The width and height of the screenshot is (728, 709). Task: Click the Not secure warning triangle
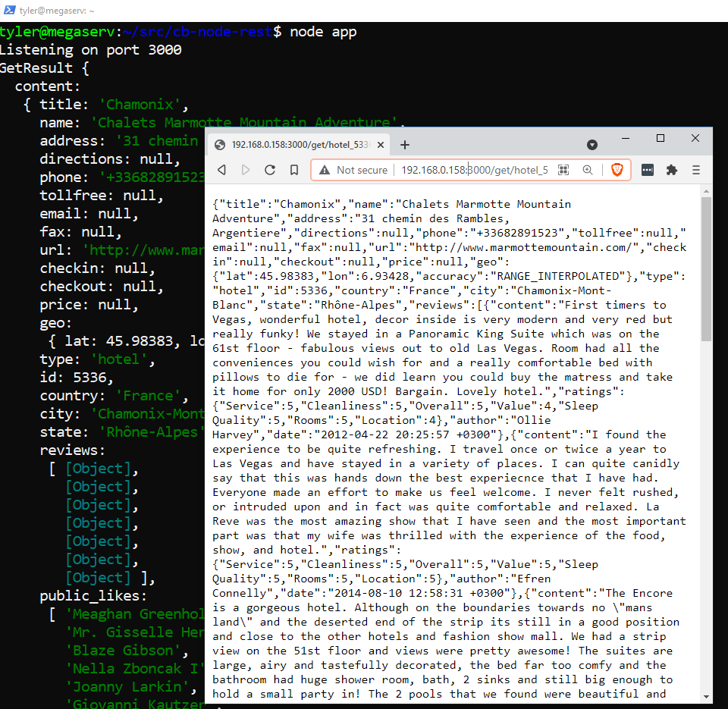point(325,170)
